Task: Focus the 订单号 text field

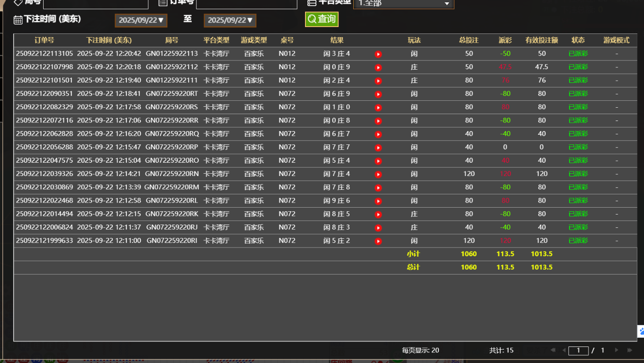Action: 246,4
